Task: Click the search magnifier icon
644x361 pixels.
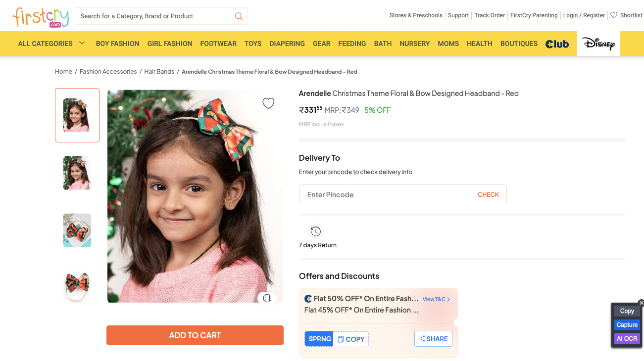Action: (239, 16)
